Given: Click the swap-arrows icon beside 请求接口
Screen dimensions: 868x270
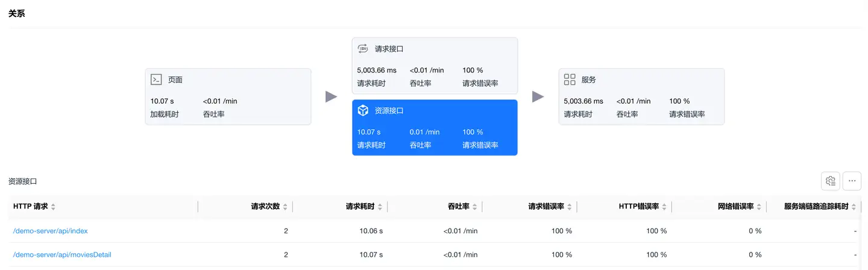Looking at the screenshot, I should (x=363, y=49).
